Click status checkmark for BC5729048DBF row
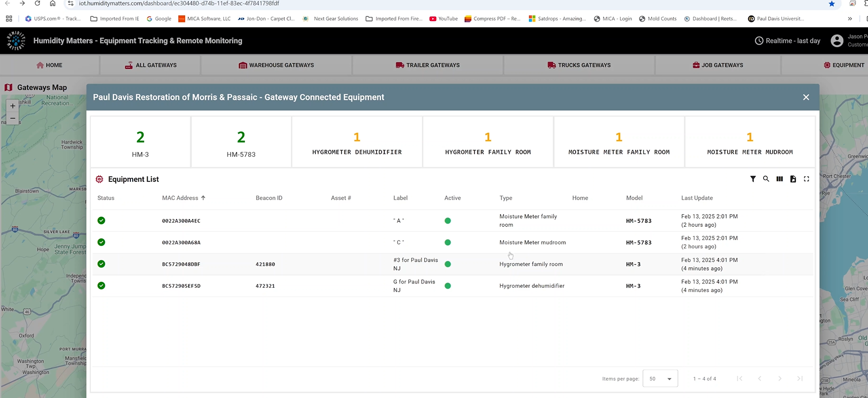Screen dimensions: 868x398 pos(101,264)
